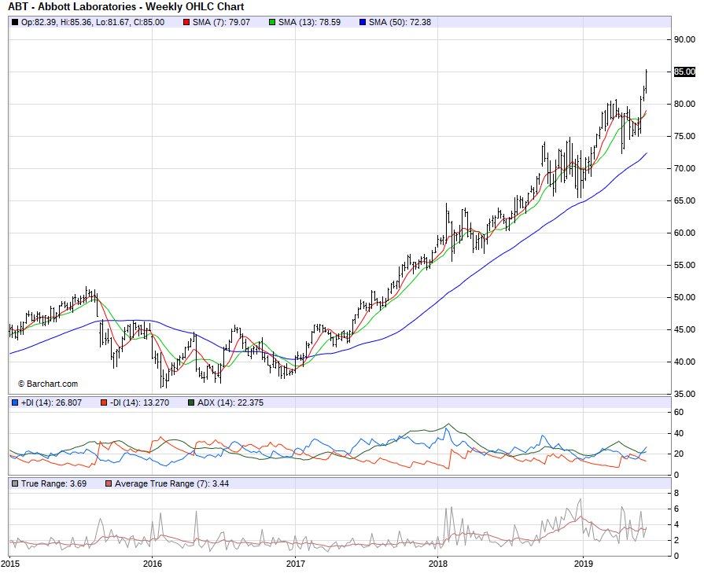This screenshot has width=704, height=588.
Task: Click the 75.00 price axis label
Action: 684,137
